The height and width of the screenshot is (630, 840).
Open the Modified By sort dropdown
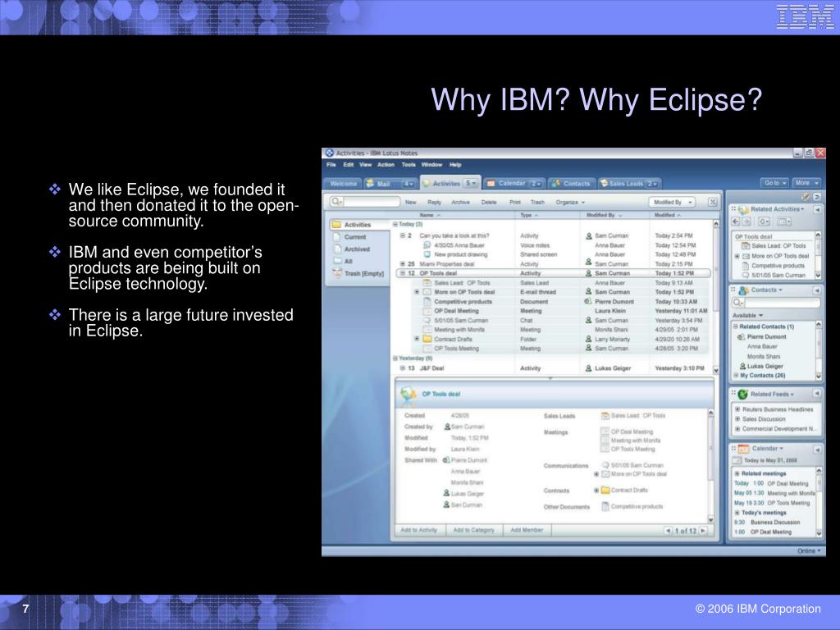pos(672,202)
